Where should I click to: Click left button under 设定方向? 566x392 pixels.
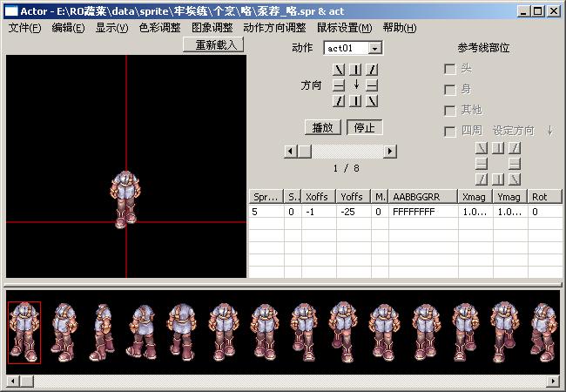tap(482, 164)
